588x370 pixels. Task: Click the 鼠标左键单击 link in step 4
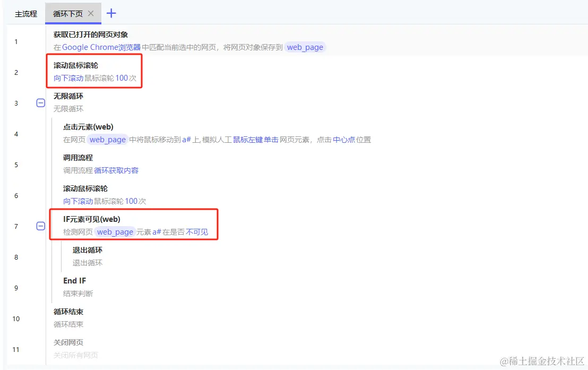click(256, 140)
